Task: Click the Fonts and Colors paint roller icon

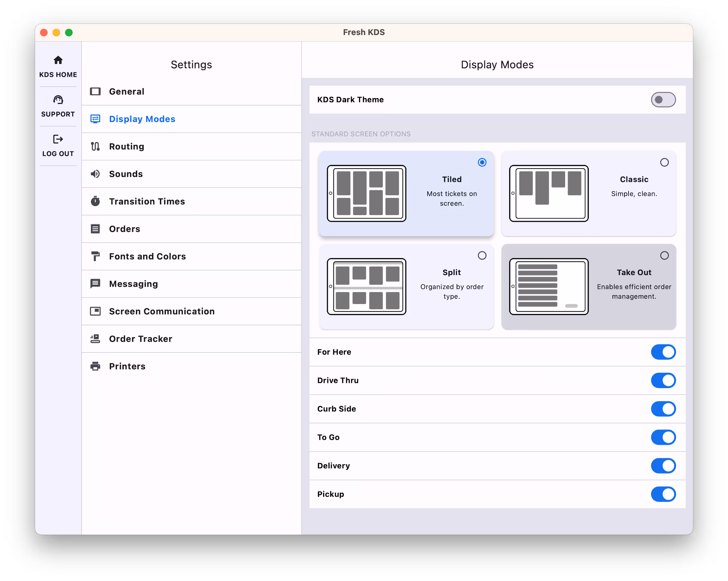Action: point(95,256)
